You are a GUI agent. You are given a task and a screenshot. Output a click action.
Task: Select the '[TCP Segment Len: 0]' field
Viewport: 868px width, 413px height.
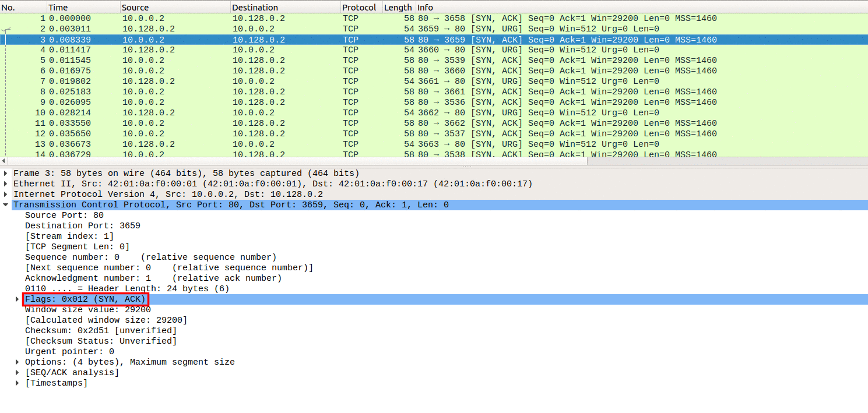[x=77, y=247]
